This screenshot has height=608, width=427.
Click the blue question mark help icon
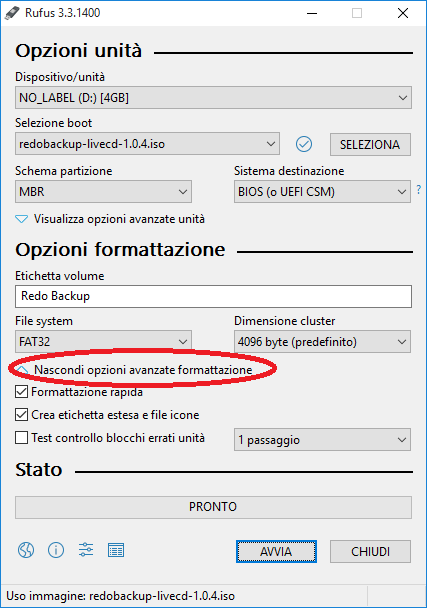click(x=418, y=190)
